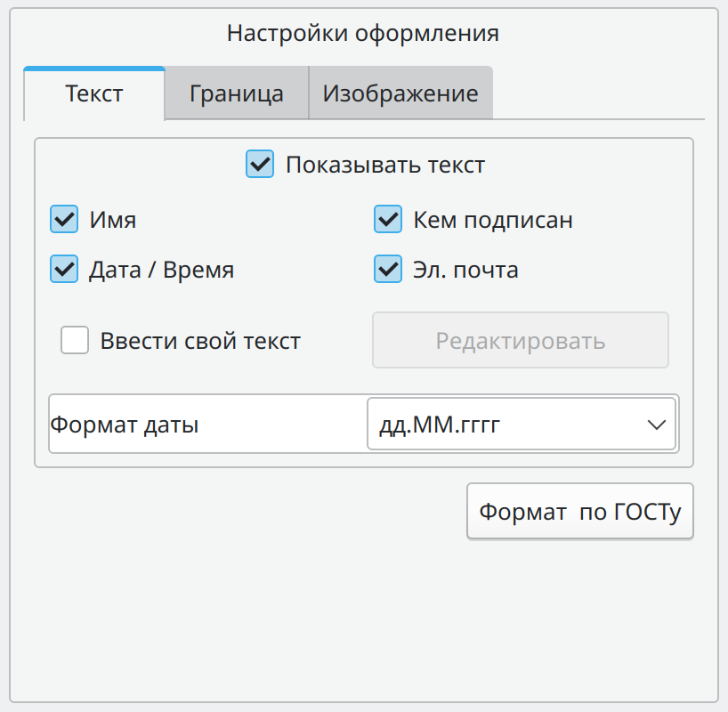Expand date format list via chevron arrow

click(x=657, y=425)
